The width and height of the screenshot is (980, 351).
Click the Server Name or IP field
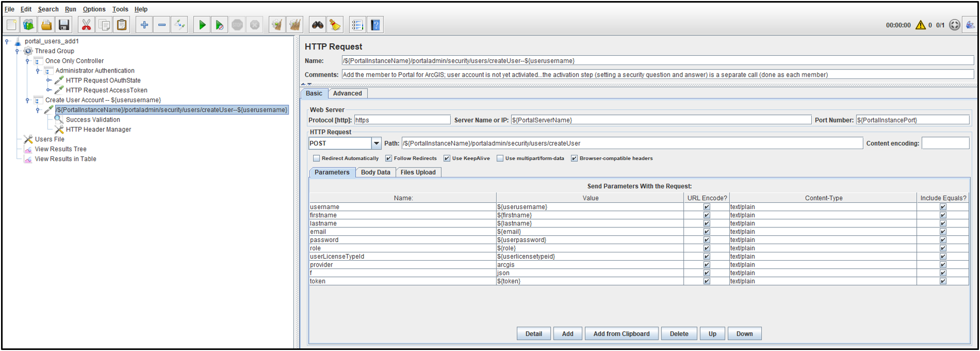coord(661,120)
